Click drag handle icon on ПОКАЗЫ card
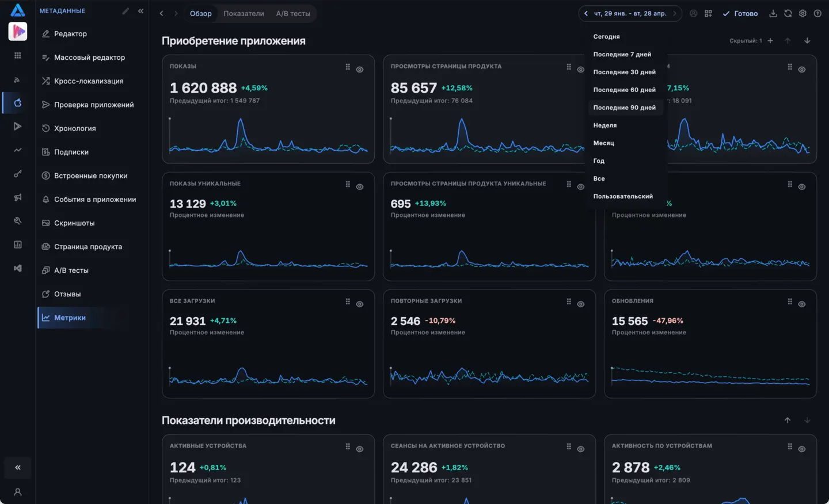This screenshot has width=829, height=504. [348, 67]
